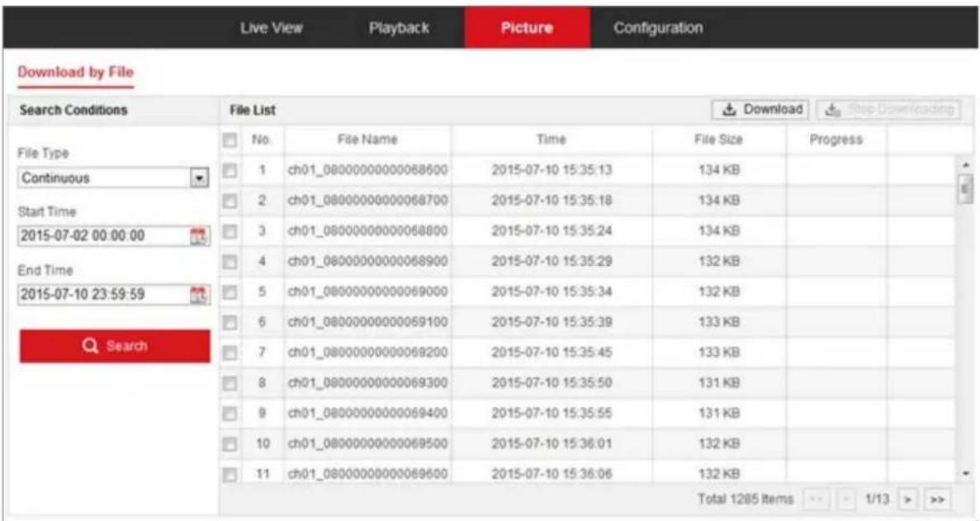This screenshot has height=521, width=980.
Task: Check the box for file No. 4
Action: coord(230,261)
